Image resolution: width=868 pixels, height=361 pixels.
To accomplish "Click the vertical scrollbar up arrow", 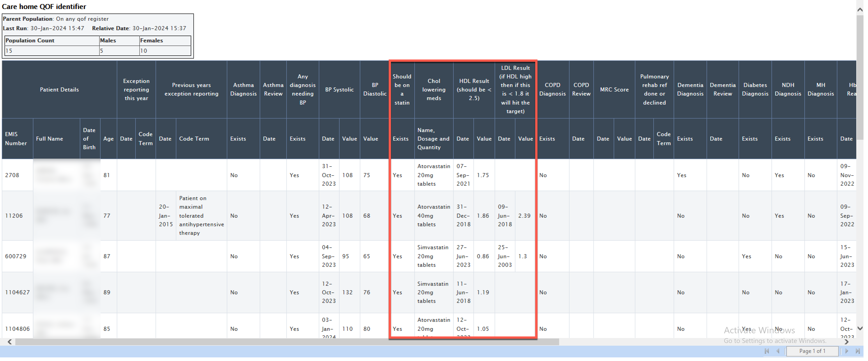I will click(x=860, y=10).
